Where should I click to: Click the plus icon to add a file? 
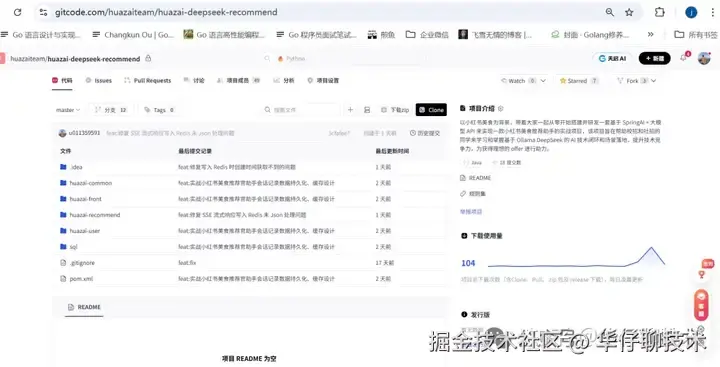(x=350, y=110)
